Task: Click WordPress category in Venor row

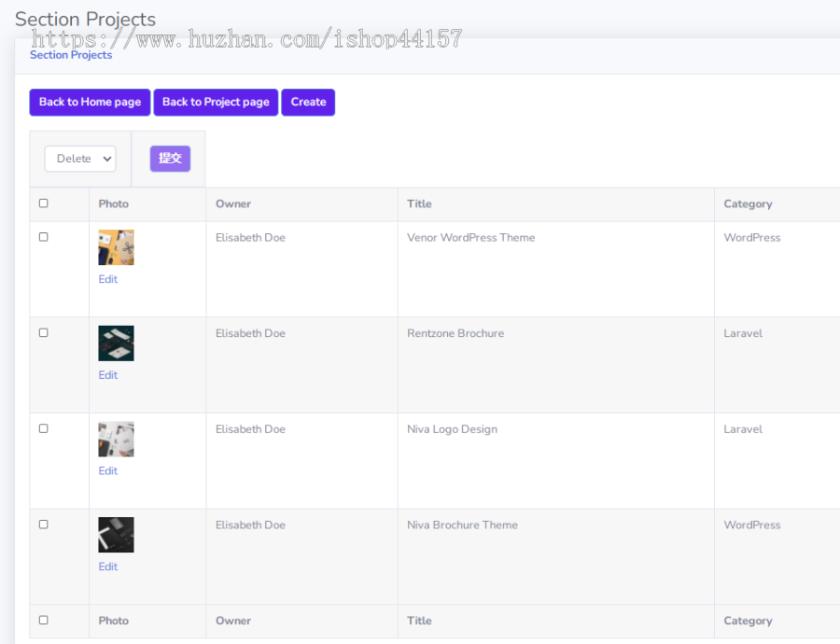Action: [752, 237]
